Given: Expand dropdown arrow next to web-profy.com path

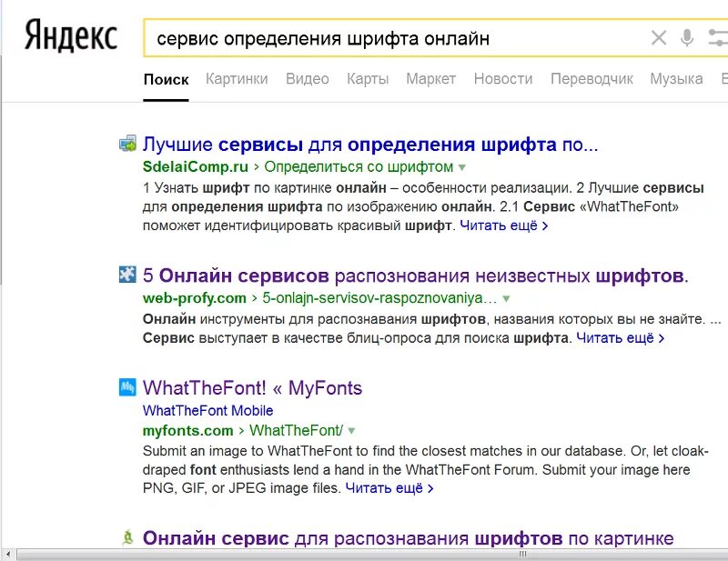Looking at the screenshot, I should pos(506,299).
